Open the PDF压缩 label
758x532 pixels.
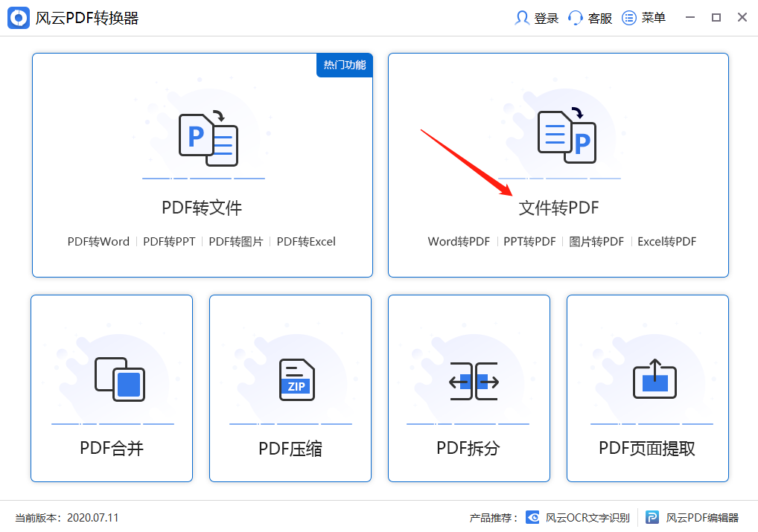pyautogui.click(x=290, y=449)
